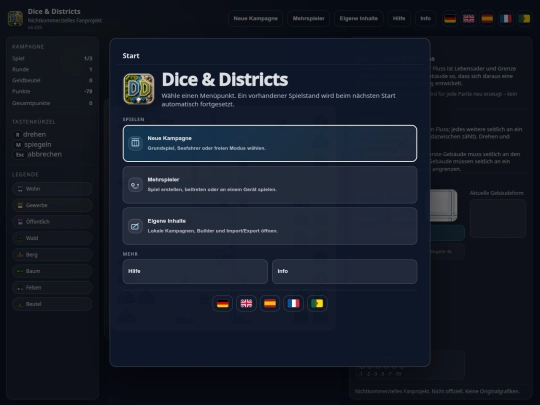Select Mehrspieler in the top navigation bar
Viewport: 540px width, 405px height.
pos(309,19)
